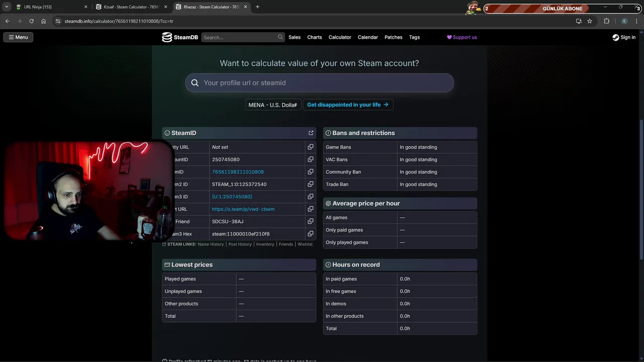Open Friends steam link
Viewport: 644px width, 362px height.
286,244
